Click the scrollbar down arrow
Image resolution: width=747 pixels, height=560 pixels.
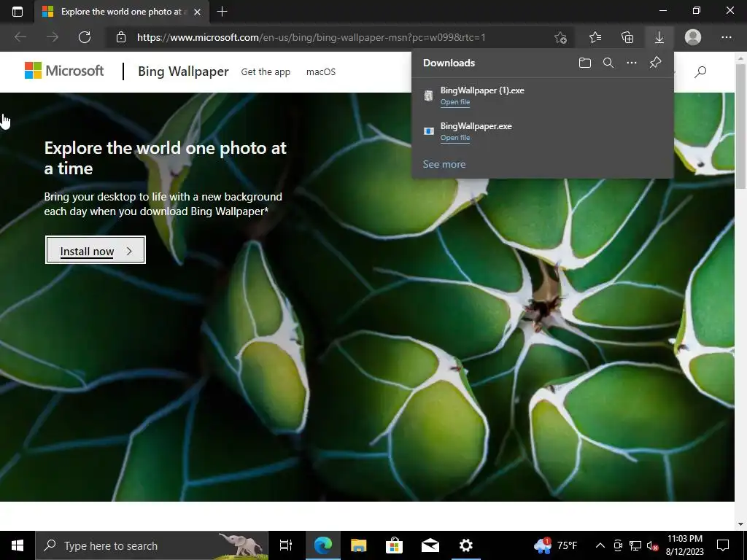click(740, 524)
